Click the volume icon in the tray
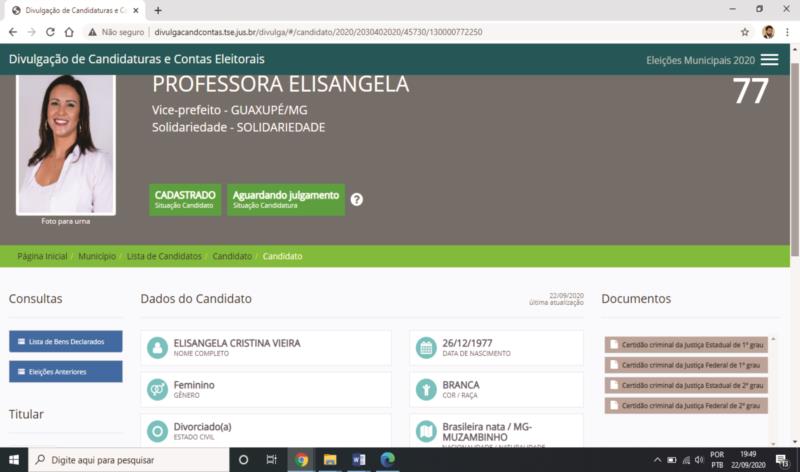Screen dimensions: 800x472 coord(699,460)
